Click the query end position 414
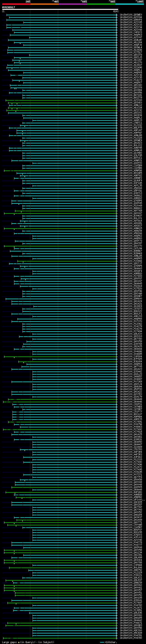Screen dimensions: 146x644 [115, 11]
